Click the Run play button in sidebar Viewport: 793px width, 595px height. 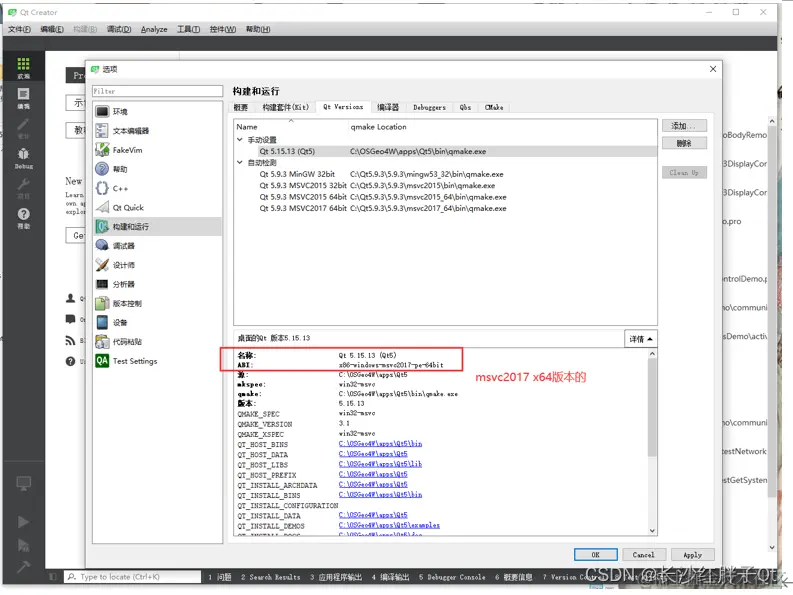pos(23,522)
